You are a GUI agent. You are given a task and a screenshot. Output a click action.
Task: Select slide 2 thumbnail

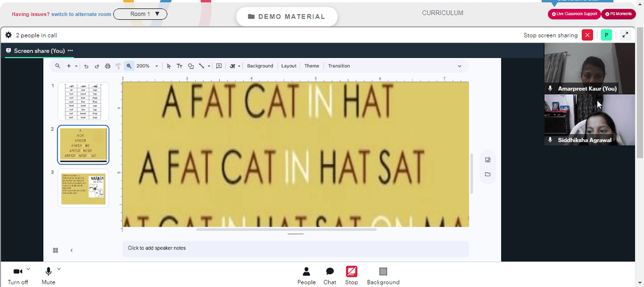pyautogui.click(x=83, y=144)
